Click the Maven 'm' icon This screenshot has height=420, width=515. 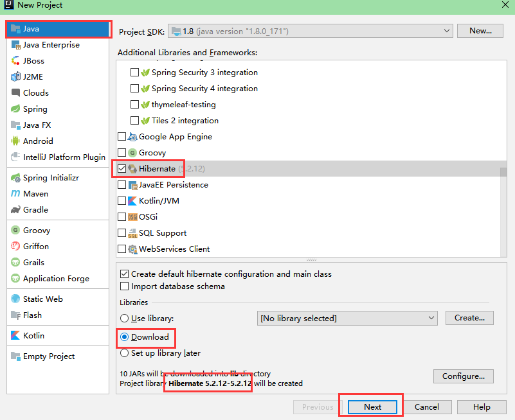[15, 194]
